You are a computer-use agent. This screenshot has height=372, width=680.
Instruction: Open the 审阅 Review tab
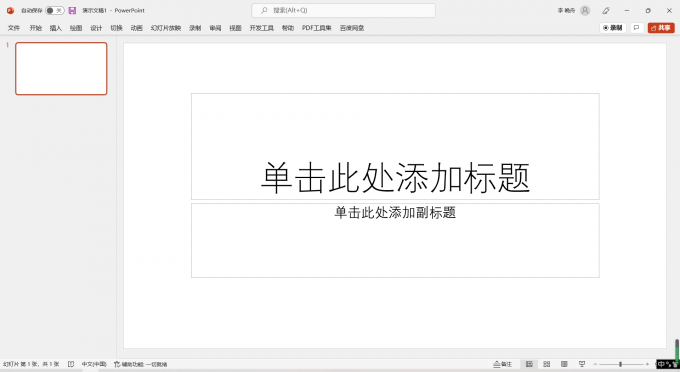point(215,28)
